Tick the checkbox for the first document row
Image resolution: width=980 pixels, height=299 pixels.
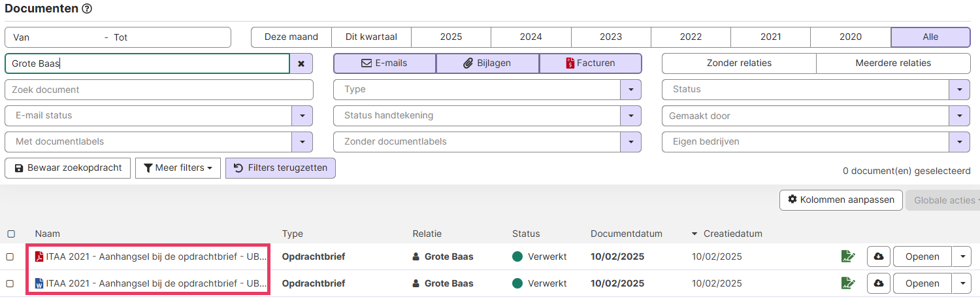[x=10, y=256]
